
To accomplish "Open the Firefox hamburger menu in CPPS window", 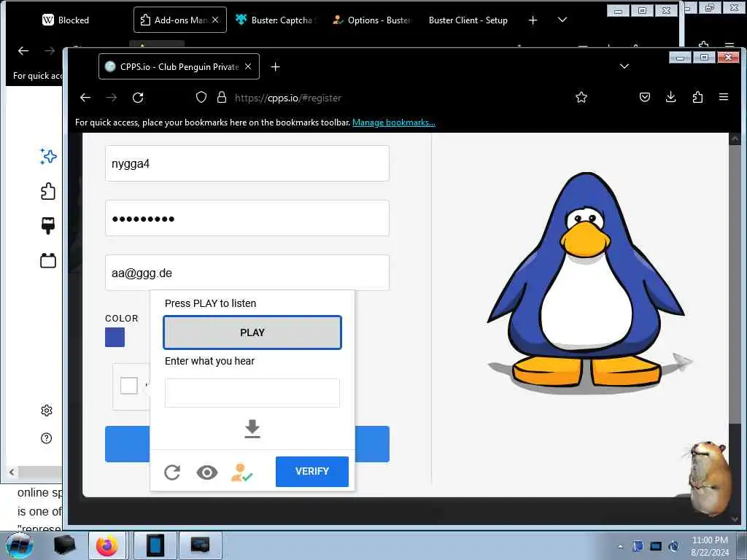I will click(724, 98).
